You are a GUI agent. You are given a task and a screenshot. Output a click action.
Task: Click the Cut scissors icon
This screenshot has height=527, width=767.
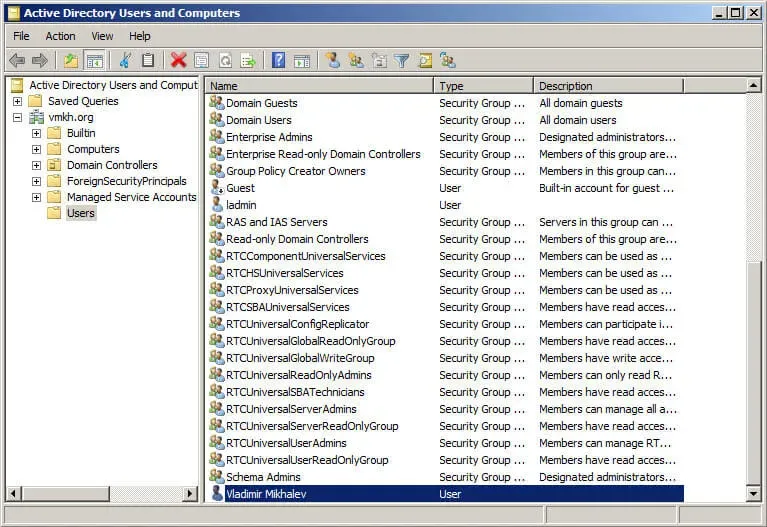pyautogui.click(x=125, y=61)
